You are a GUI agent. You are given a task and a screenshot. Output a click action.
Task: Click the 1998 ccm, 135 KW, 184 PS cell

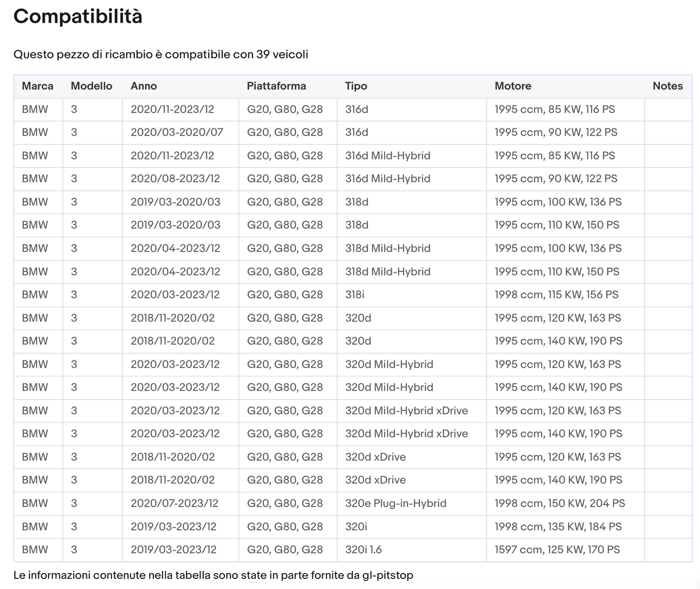coord(565,527)
